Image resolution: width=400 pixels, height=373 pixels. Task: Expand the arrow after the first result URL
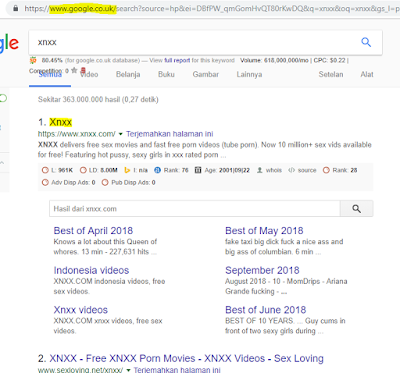point(121,134)
